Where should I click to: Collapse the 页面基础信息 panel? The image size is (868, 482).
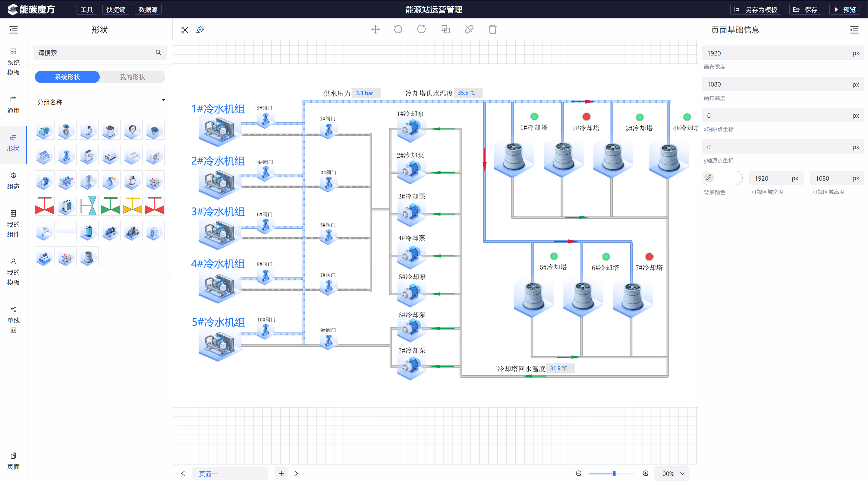coord(854,30)
